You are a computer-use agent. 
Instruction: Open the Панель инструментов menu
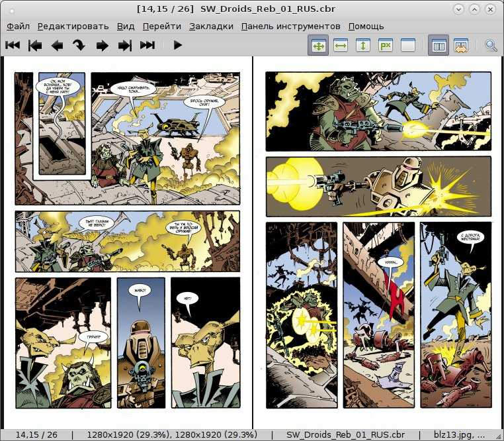pos(291,26)
